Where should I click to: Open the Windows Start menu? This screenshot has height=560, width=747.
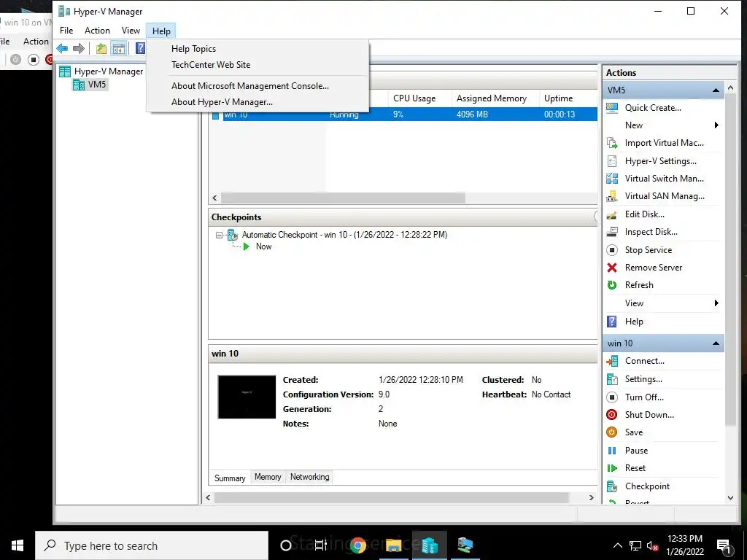[18, 545]
